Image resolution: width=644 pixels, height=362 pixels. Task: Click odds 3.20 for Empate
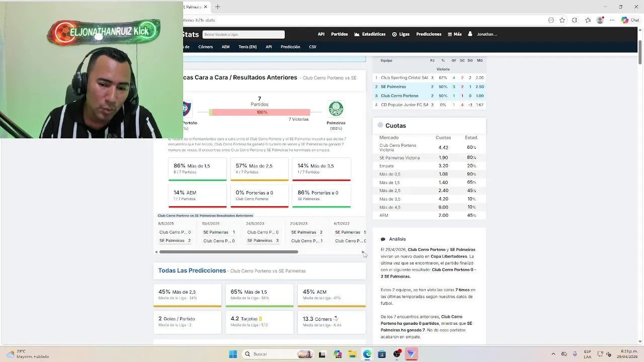click(443, 166)
